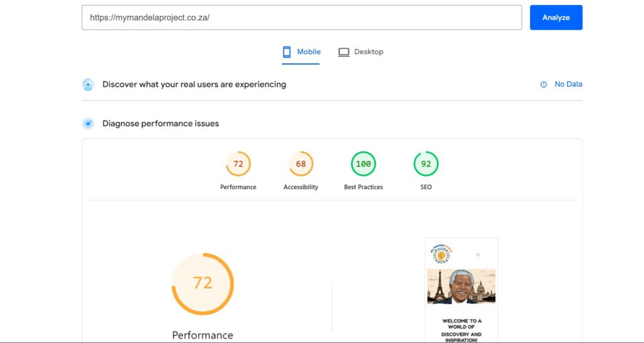Click the diagnose performance issues icon
The width and height of the screenshot is (644, 343).
tap(88, 124)
